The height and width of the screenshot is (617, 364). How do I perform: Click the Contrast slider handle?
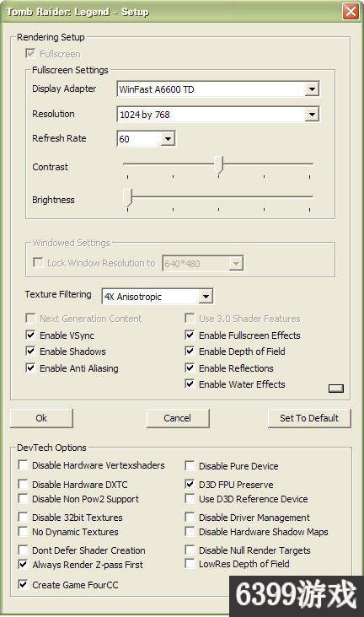tap(220, 165)
